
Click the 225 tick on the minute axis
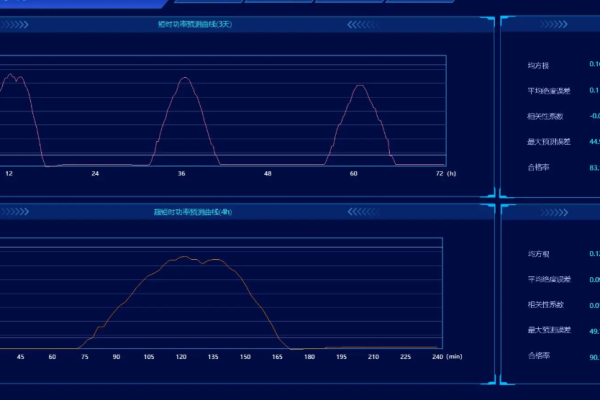pos(406,357)
